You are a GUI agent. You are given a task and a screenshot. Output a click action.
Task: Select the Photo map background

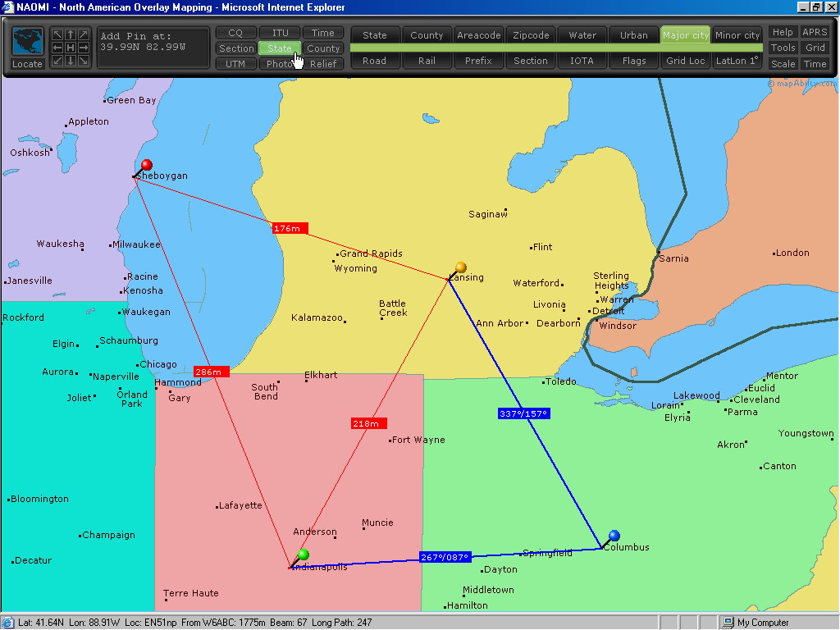pos(280,64)
